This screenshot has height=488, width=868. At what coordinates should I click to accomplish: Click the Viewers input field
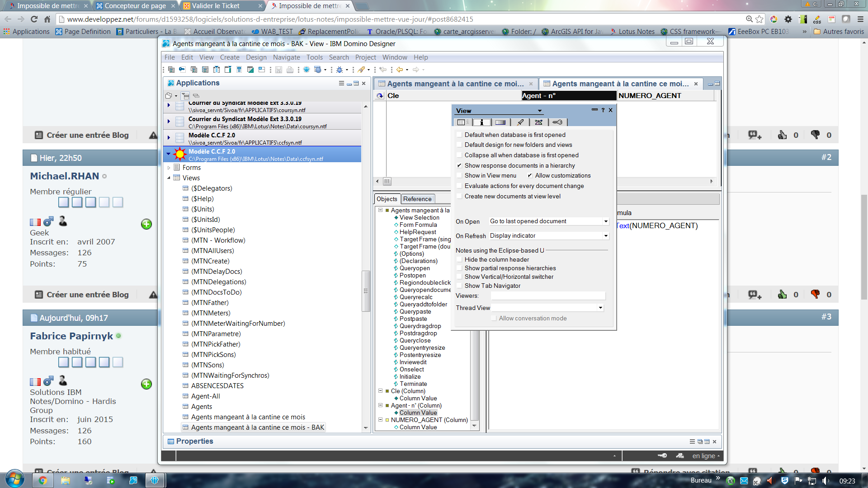pos(548,296)
